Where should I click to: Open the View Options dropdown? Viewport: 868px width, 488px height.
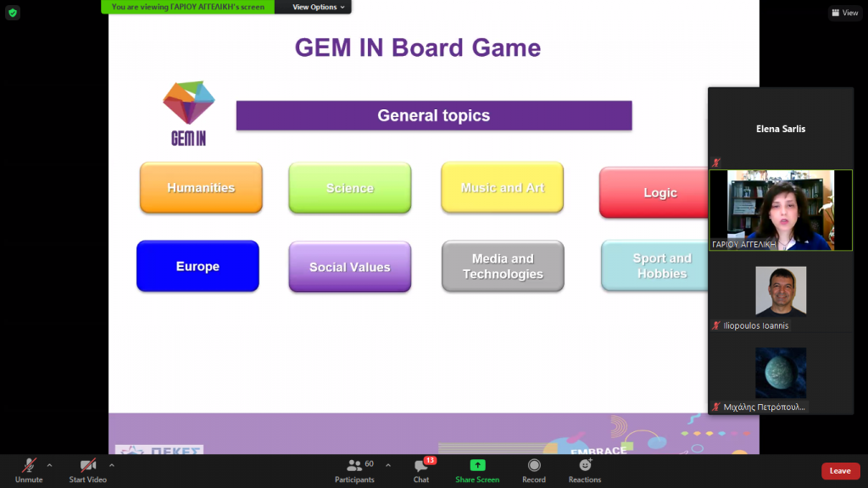tap(320, 7)
